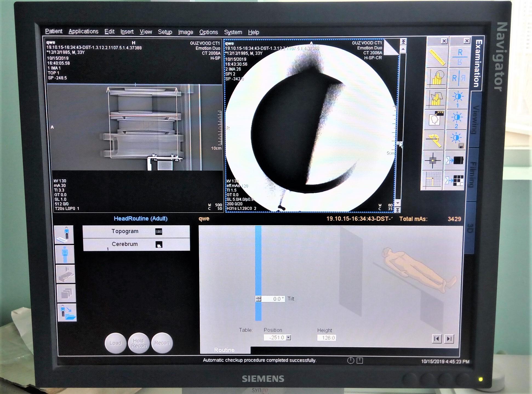The width and height of the screenshot is (532, 394).
Task: Open the Tilt angle stepper
Action: point(258,299)
